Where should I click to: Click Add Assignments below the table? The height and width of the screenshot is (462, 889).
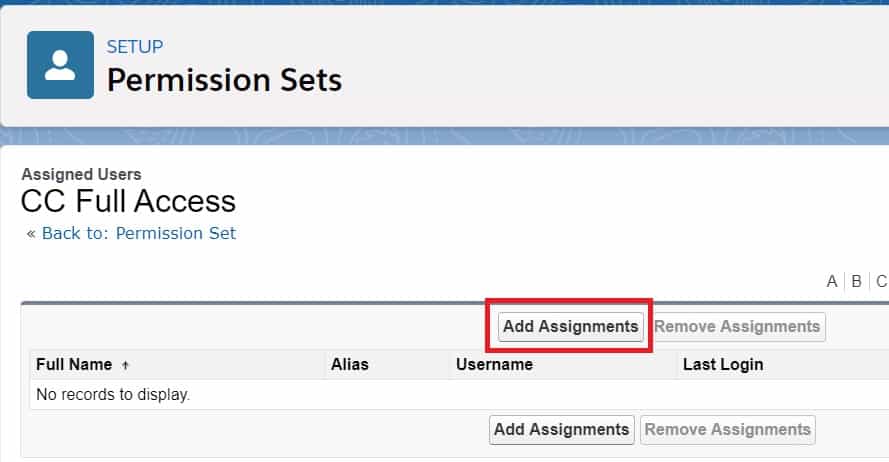pyautogui.click(x=562, y=429)
